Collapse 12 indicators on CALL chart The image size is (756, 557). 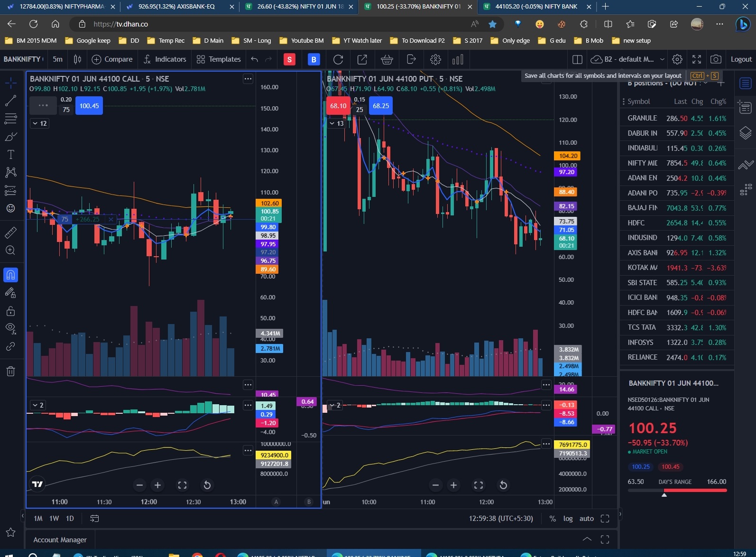pos(39,123)
